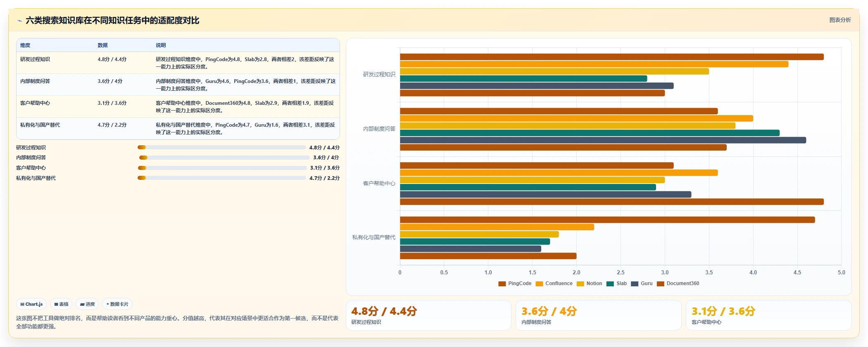Hide the Document360 series via its legend

point(678,284)
